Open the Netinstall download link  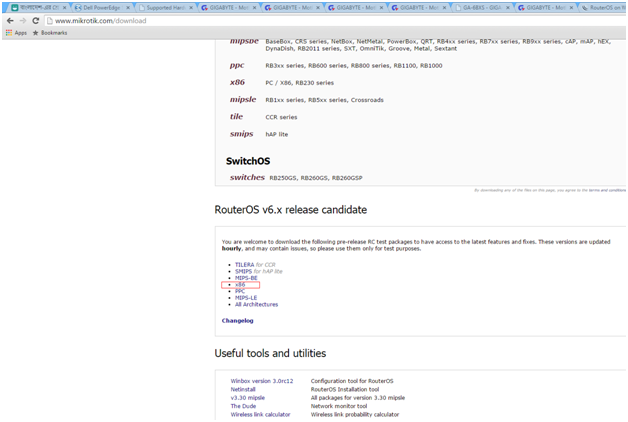243,390
